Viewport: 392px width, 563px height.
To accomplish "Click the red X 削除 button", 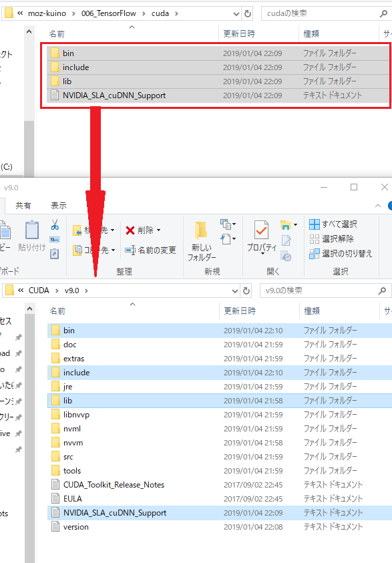I will click(140, 230).
